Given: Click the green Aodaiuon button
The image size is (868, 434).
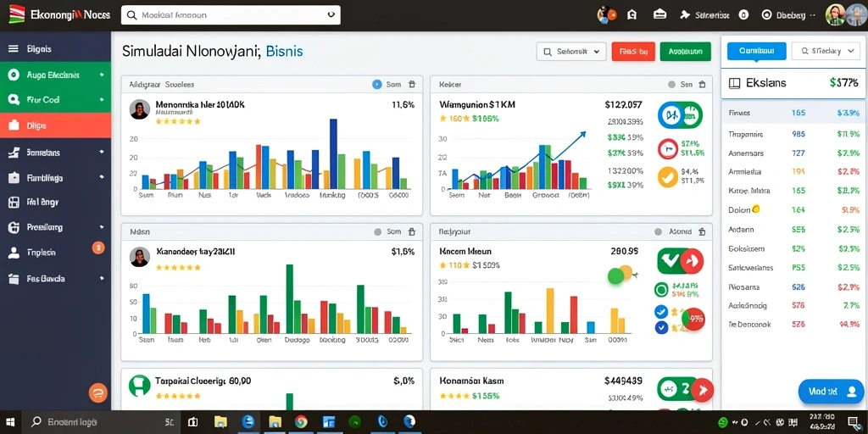Looking at the screenshot, I should pos(685,52).
